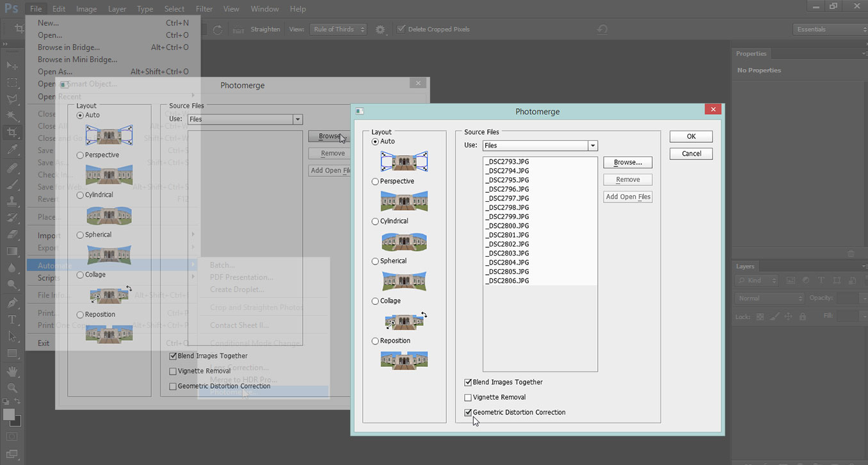Click the background color swatch
The height and width of the screenshot is (465, 868).
[x=16, y=421]
